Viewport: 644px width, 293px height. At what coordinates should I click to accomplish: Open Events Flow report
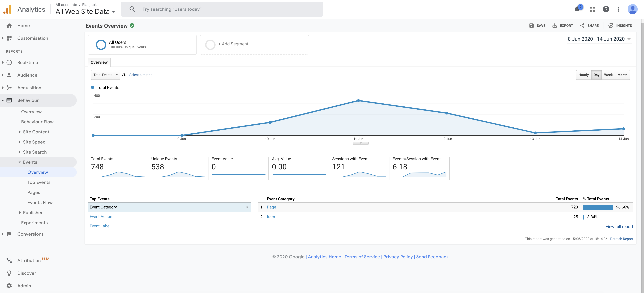tap(40, 203)
